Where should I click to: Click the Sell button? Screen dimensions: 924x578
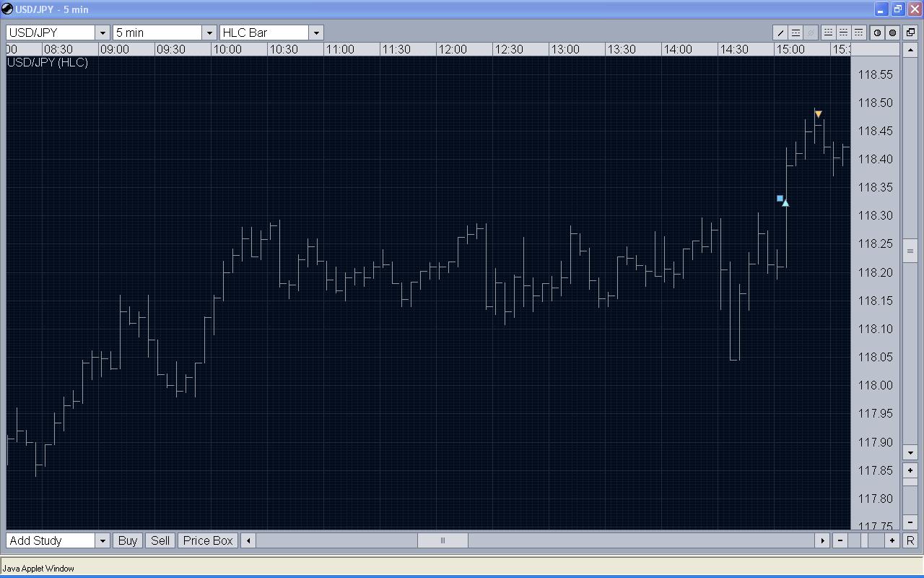[x=160, y=540]
